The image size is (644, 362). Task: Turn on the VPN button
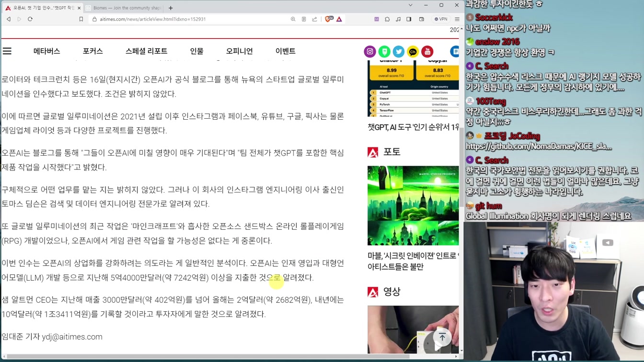(441, 19)
